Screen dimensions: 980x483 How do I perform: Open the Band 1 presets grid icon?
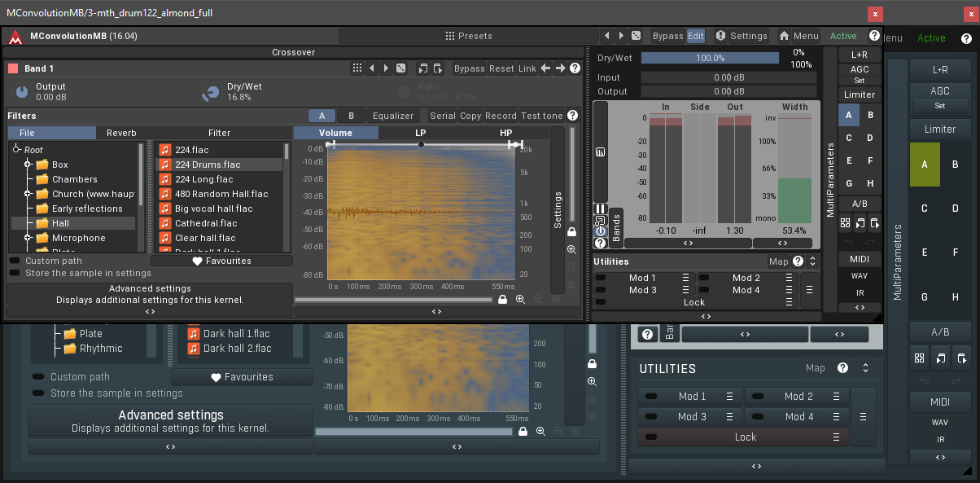357,68
